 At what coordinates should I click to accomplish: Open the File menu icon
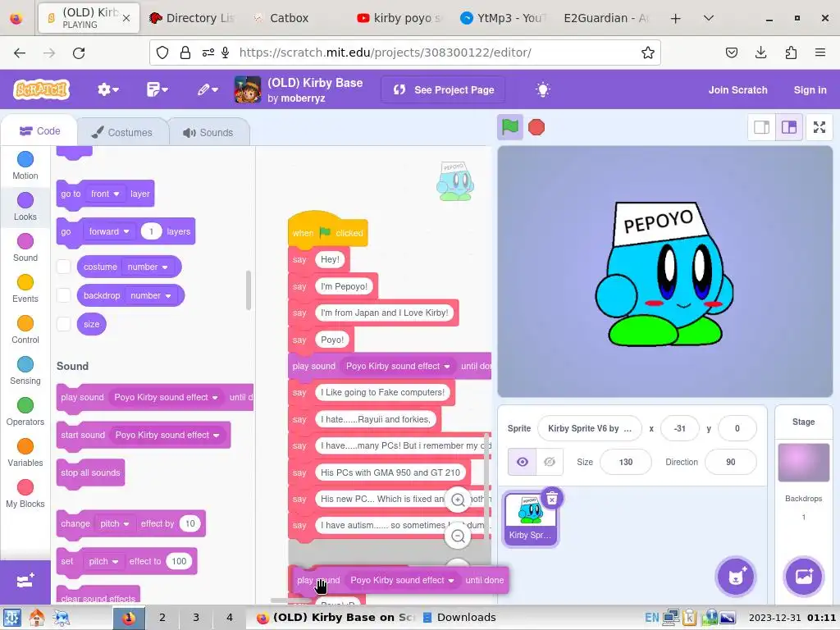[157, 89]
